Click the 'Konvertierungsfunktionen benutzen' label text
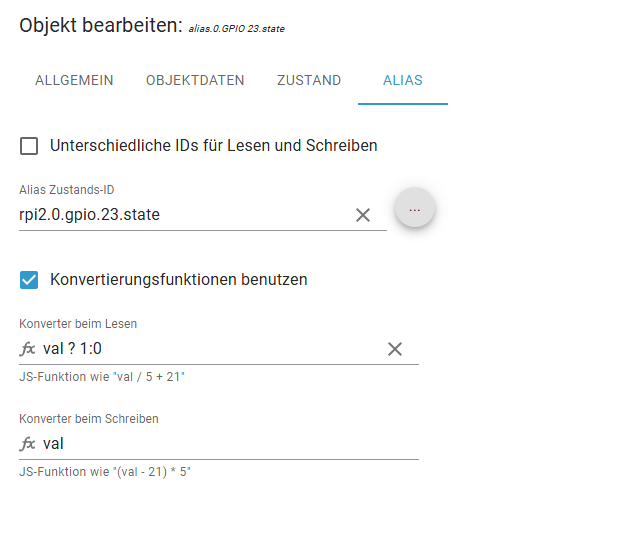The height and width of the screenshot is (539, 619). [178, 280]
